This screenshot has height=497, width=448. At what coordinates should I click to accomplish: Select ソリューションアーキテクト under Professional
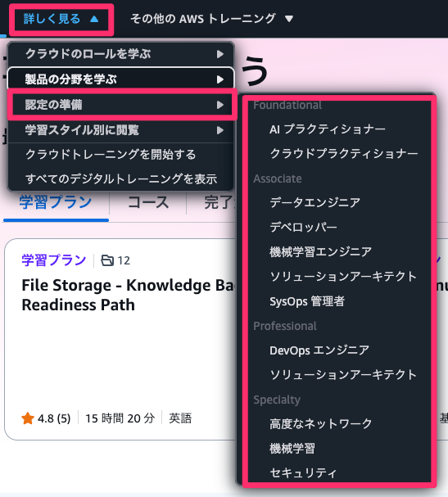[x=342, y=375]
